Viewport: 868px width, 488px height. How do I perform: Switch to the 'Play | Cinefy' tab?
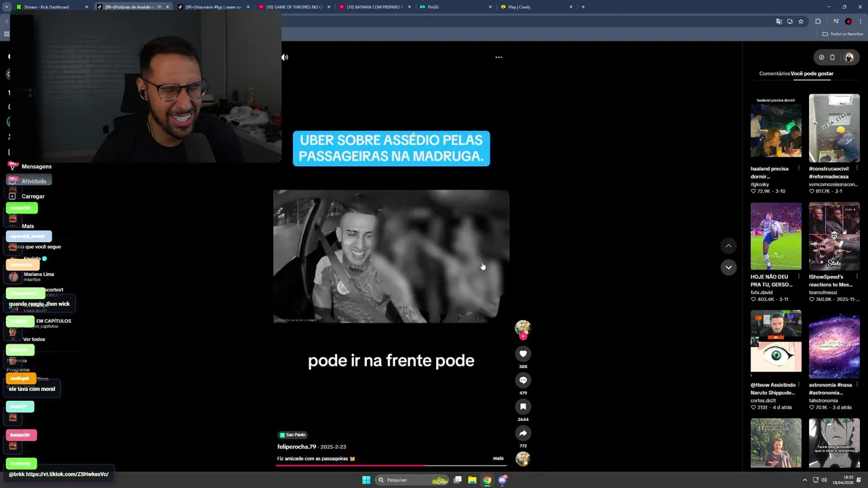click(x=536, y=7)
